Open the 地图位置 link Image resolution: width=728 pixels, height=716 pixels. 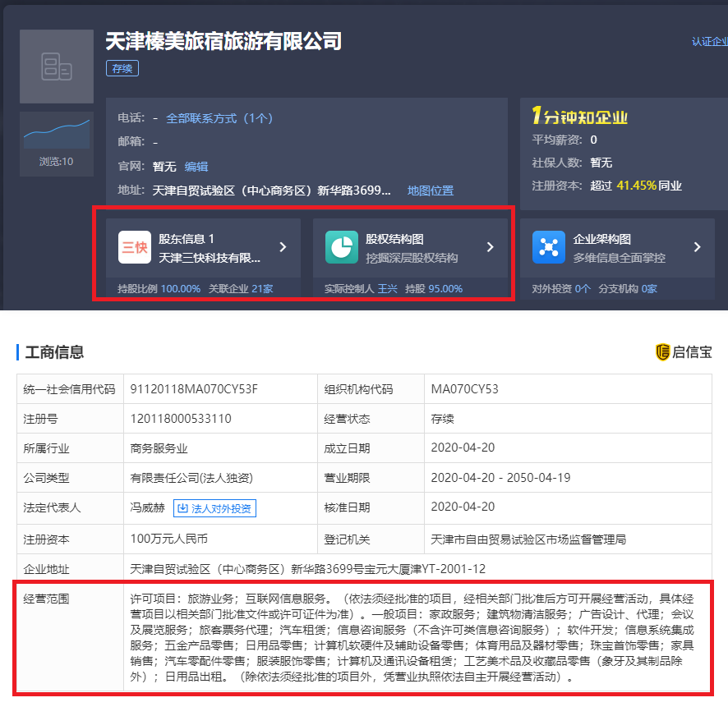(x=431, y=190)
